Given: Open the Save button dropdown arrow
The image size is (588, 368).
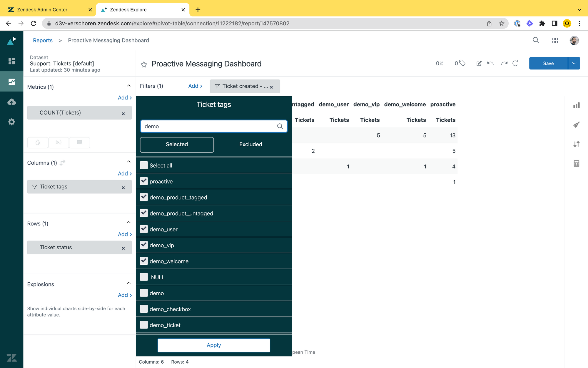Looking at the screenshot, I should [x=574, y=63].
